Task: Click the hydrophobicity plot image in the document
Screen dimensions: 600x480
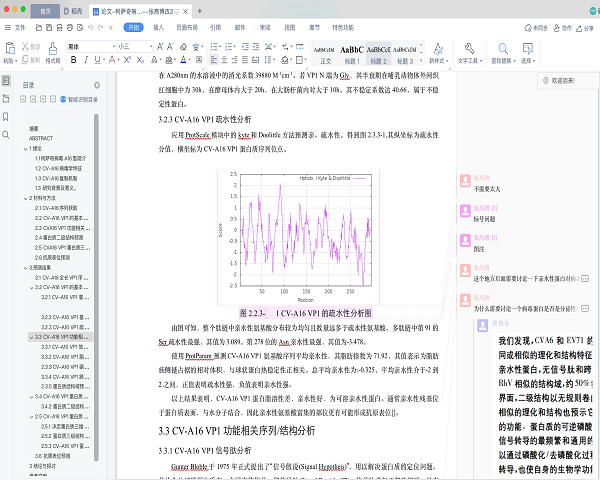Action: (300, 235)
